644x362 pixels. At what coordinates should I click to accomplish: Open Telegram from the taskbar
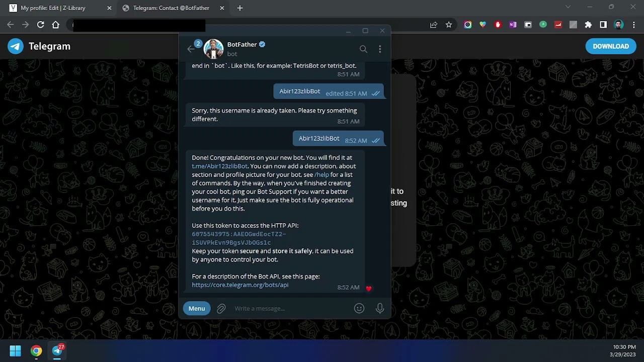coord(57,351)
